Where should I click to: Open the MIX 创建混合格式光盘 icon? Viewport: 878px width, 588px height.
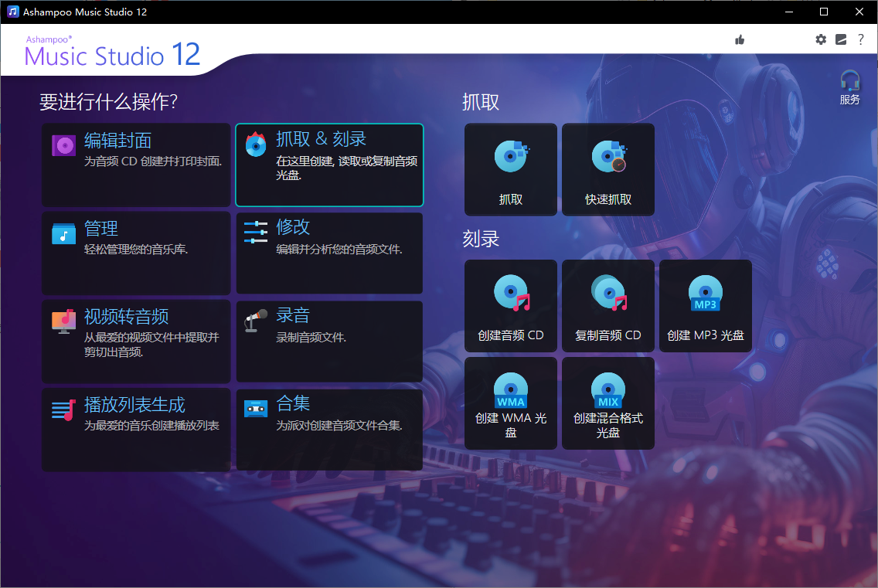tap(607, 389)
